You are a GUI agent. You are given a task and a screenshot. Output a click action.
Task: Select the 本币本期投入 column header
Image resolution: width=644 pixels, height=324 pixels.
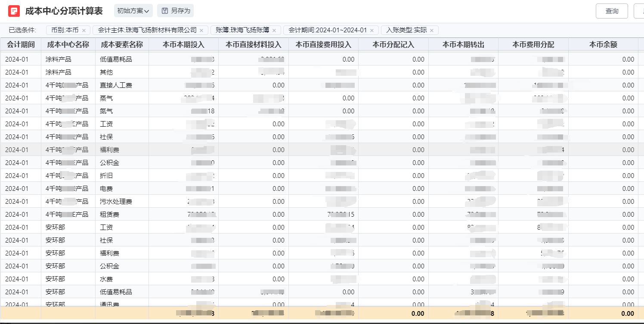tap(183, 44)
